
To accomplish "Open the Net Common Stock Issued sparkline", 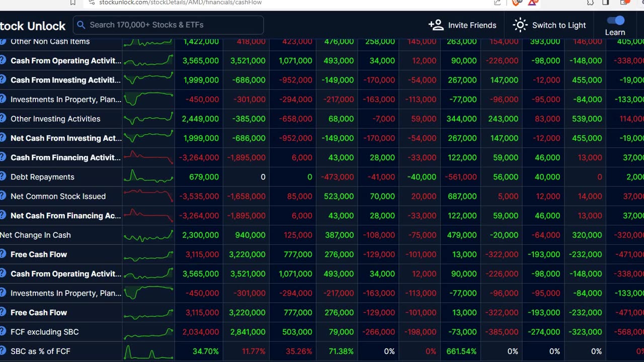I will [x=148, y=196].
